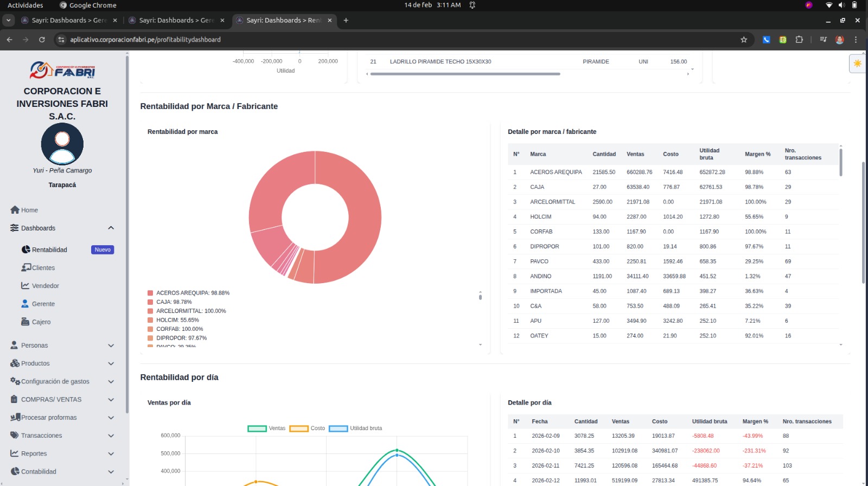This screenshot has height=486, width=868.
Task: Expand the Productos sidebar menu
Action: [x=111, y=363]
